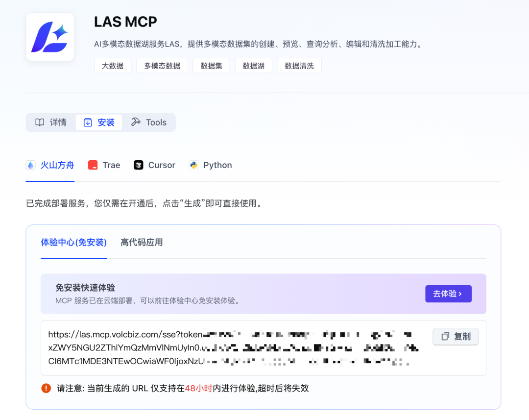Click the orange warning icon
Image resolution: width=529 pixels, height=420 pixels.
tap(46, 388)
